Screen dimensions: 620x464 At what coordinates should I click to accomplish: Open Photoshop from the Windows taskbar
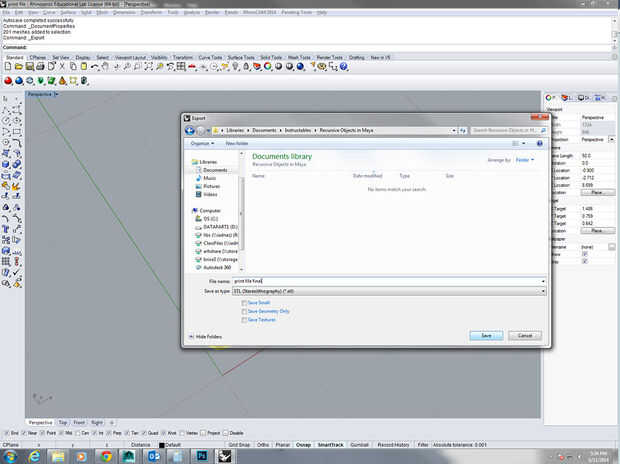pos(202,456)
